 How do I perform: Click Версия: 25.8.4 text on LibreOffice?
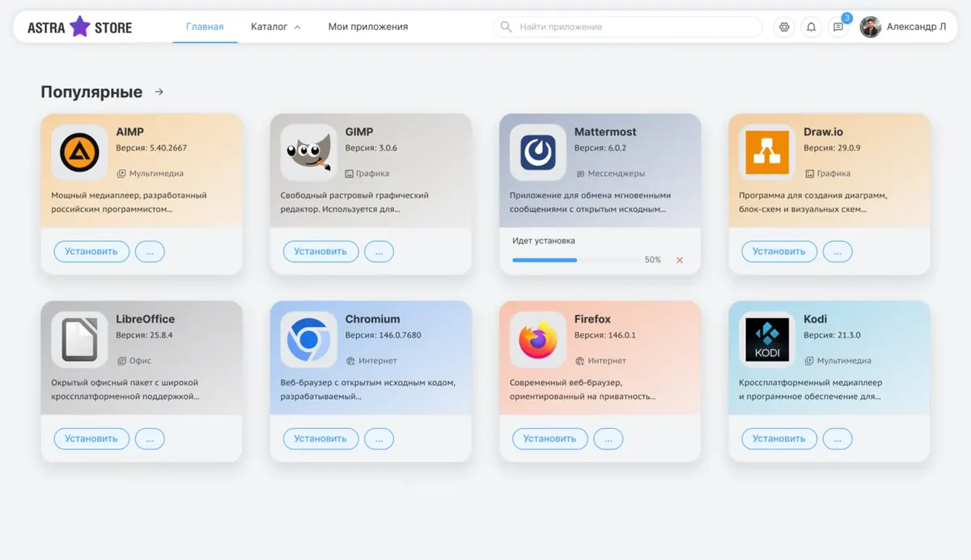(x=146, y=335)
